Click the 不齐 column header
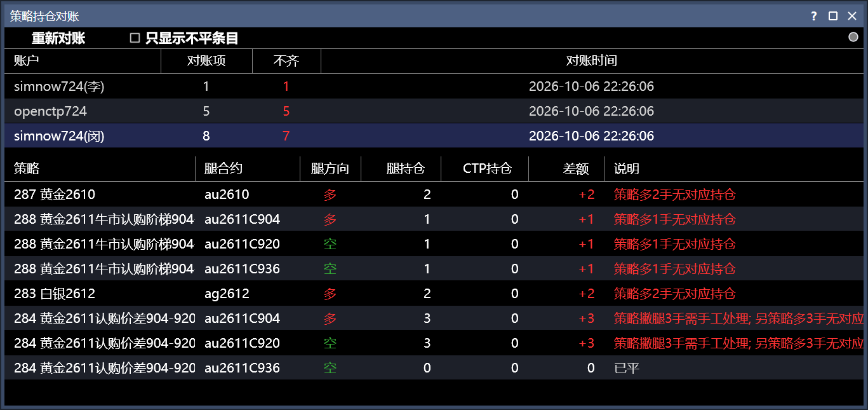The width and height of the screenshot is (868, 410). tap(286, 61)
